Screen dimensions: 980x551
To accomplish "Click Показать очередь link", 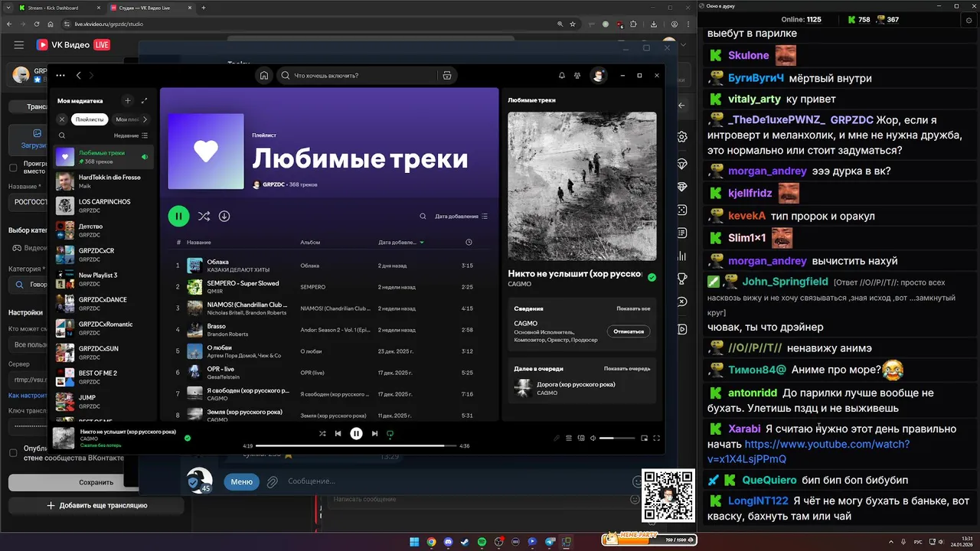I will click(627, 368).
